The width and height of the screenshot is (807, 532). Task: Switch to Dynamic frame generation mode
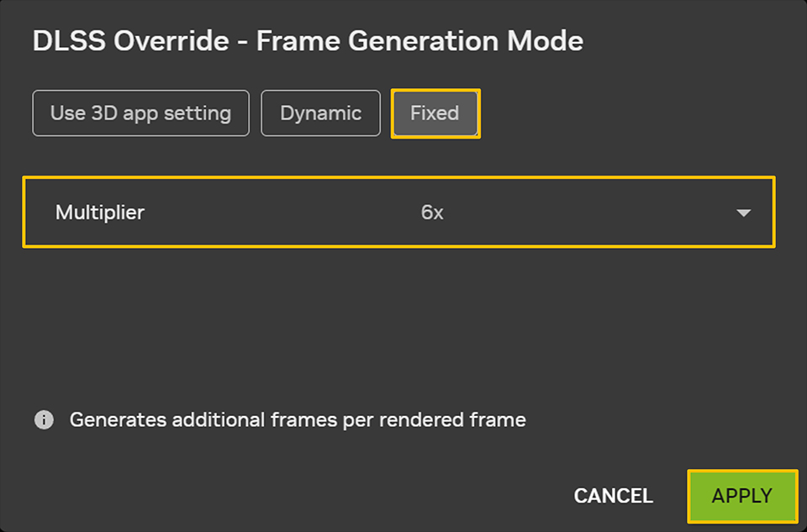[320, 113]
